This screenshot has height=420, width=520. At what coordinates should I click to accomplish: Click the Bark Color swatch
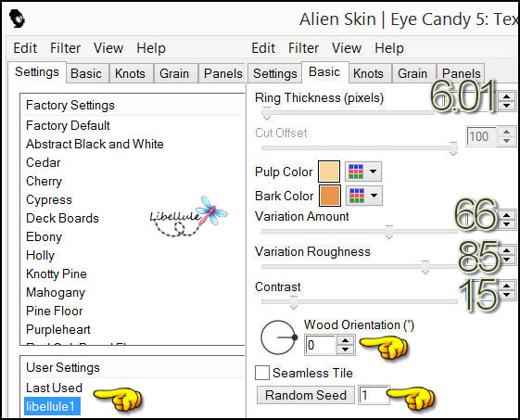click(x=330, y=196)
